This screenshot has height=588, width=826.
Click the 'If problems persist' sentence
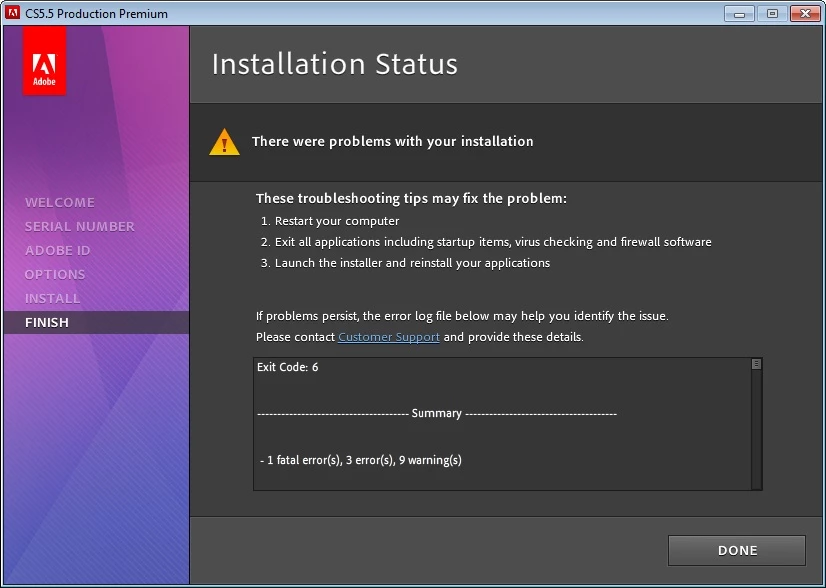coord(462,316)
